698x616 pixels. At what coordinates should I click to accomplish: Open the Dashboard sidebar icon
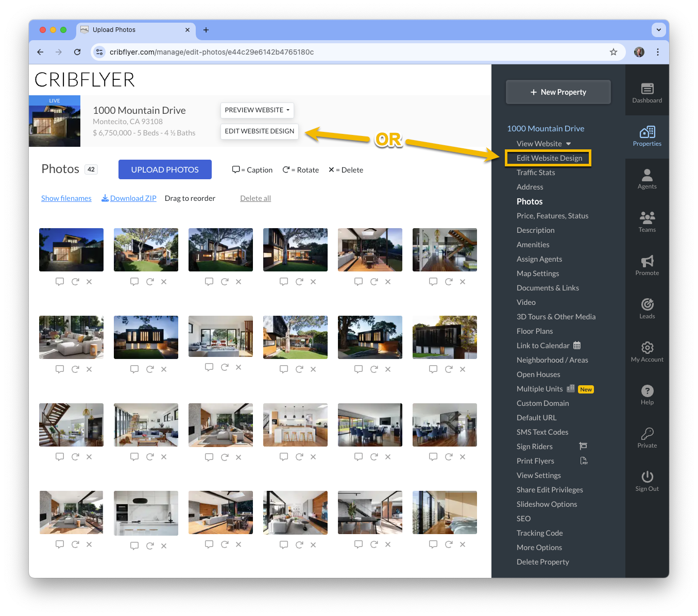pyautogui.click(x=647, y=93)
